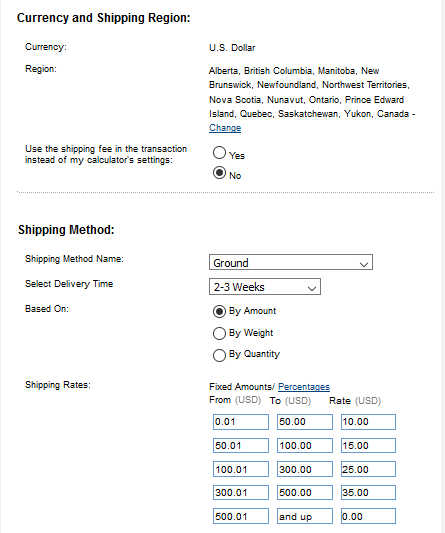Click the From field containing 0.01
Viewport: 445px width, 533px height.
click(241, 422)
